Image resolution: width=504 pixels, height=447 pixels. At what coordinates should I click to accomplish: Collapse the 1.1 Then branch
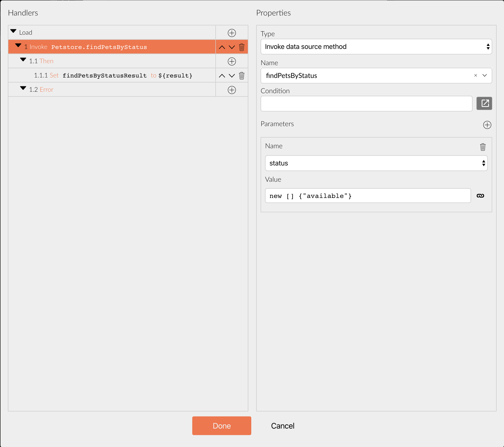pos(23,60)
